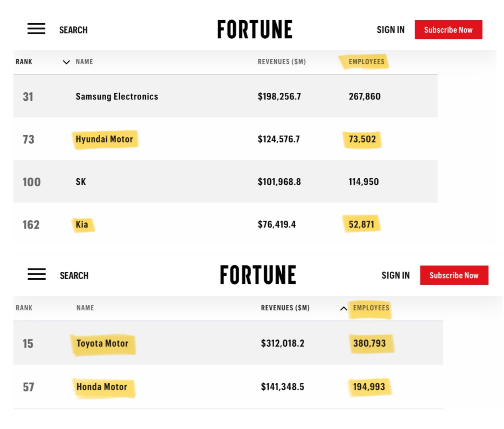
Task: Open Honda Motor company entry
Action: pos(102,387)
